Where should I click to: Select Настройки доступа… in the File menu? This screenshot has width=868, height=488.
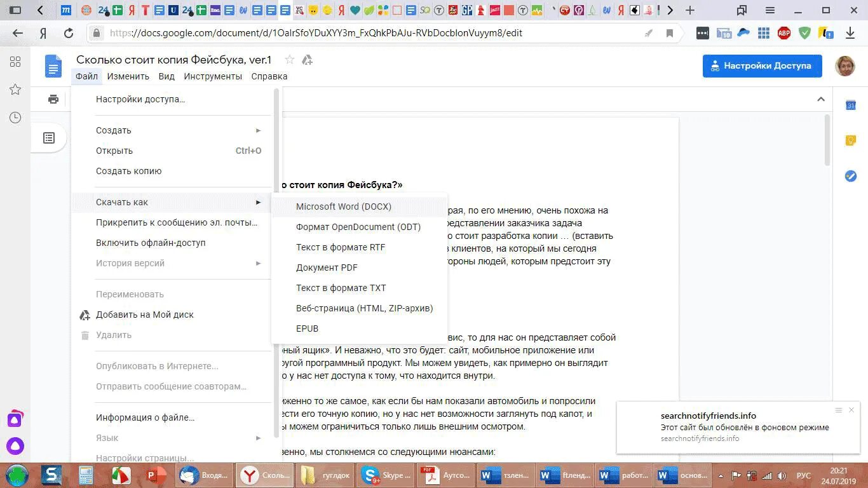click(172, 99)
